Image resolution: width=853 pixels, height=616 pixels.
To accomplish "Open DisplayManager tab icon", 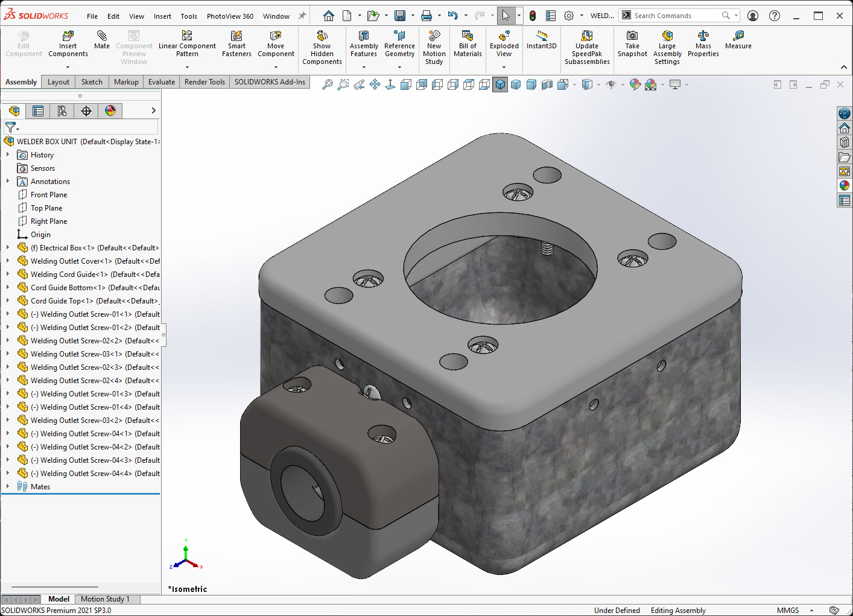I will pyautogui.click(x=110, y=110).
